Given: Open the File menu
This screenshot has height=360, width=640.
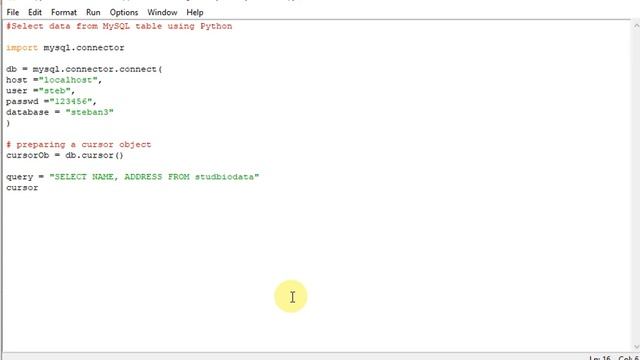Looking at the screenshot, I should click(x=13, y=12).
